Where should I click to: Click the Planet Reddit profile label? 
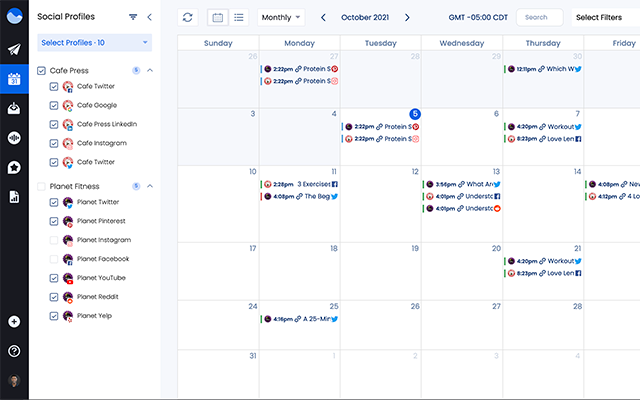coord(98,297)
